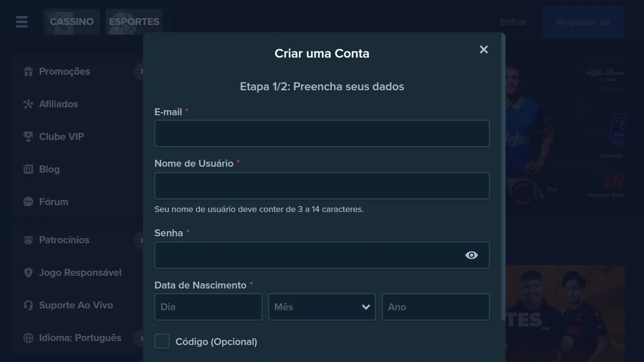Click the Patrocínios sidebar icon
The image size is (644, 362).
[x=28, y=240]
